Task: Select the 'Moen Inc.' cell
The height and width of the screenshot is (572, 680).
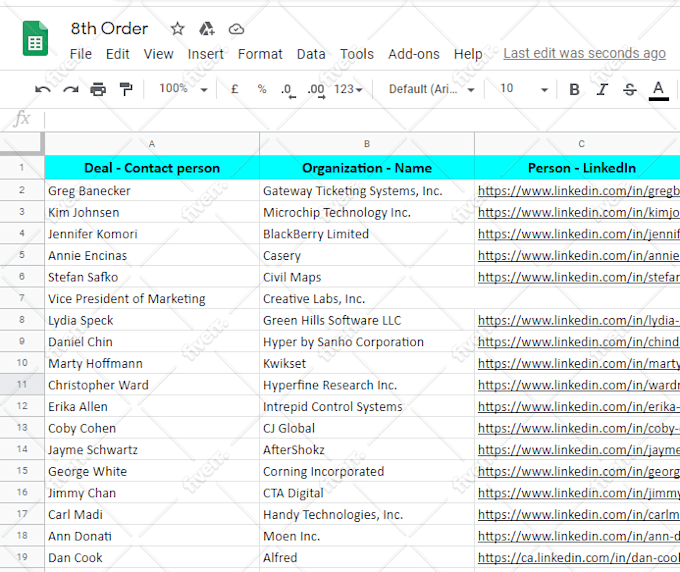Action: click(367, 536)
